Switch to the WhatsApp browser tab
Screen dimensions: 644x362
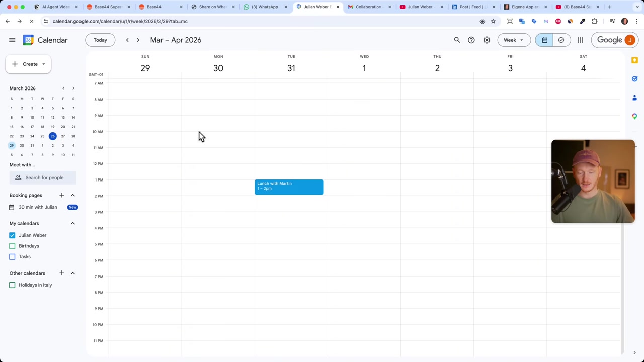point(264,7)
